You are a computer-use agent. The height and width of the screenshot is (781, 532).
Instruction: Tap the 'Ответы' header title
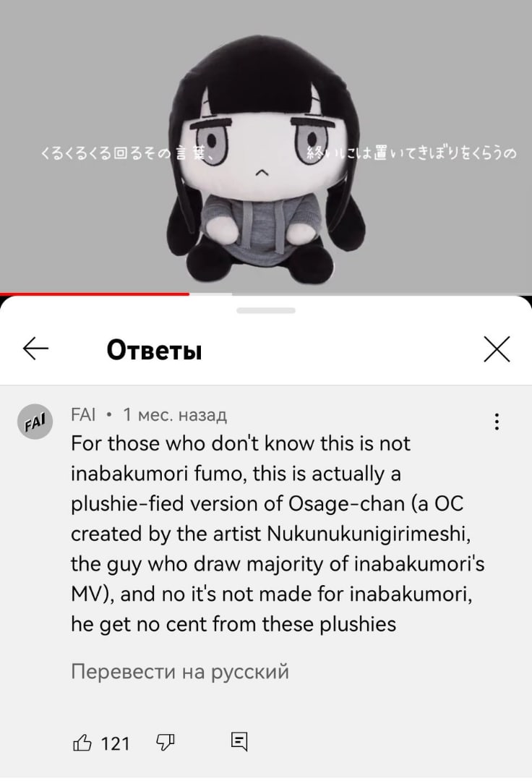(154, 350)
